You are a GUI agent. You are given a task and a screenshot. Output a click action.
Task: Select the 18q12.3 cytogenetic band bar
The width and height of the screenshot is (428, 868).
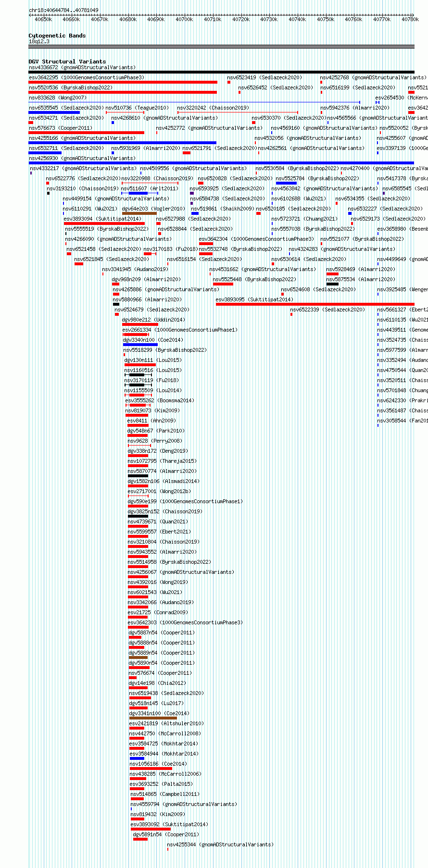click(221, 47)
